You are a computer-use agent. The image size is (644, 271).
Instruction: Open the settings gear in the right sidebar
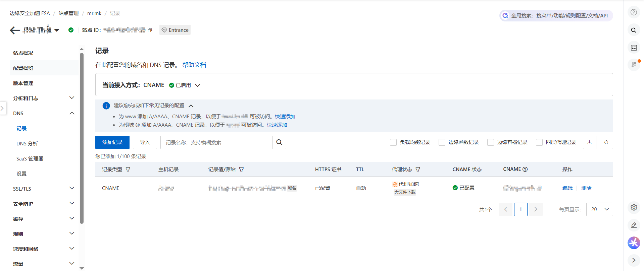click(x=634, y=207)
